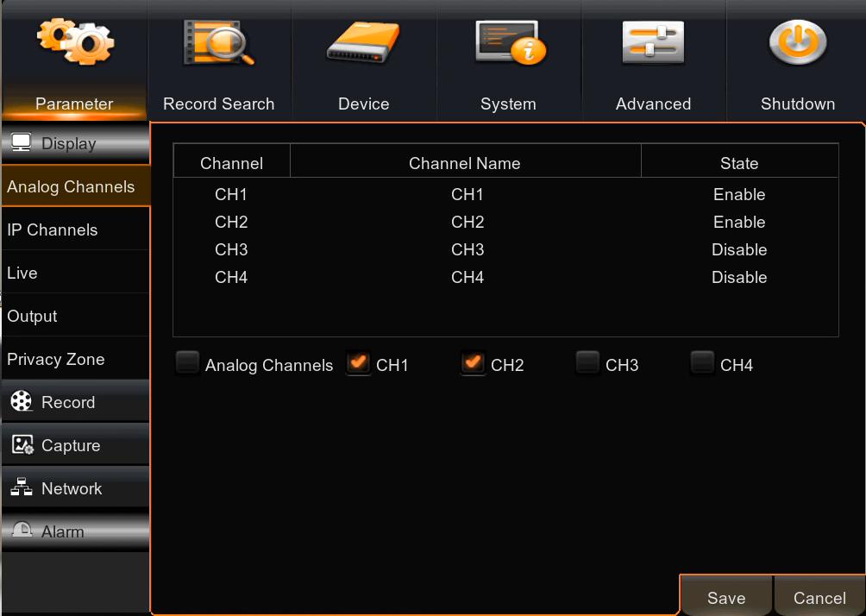The width and height of the screenshot is (866, 616).
Task: Open the Parameter gears icon
Action: (75, 41)
